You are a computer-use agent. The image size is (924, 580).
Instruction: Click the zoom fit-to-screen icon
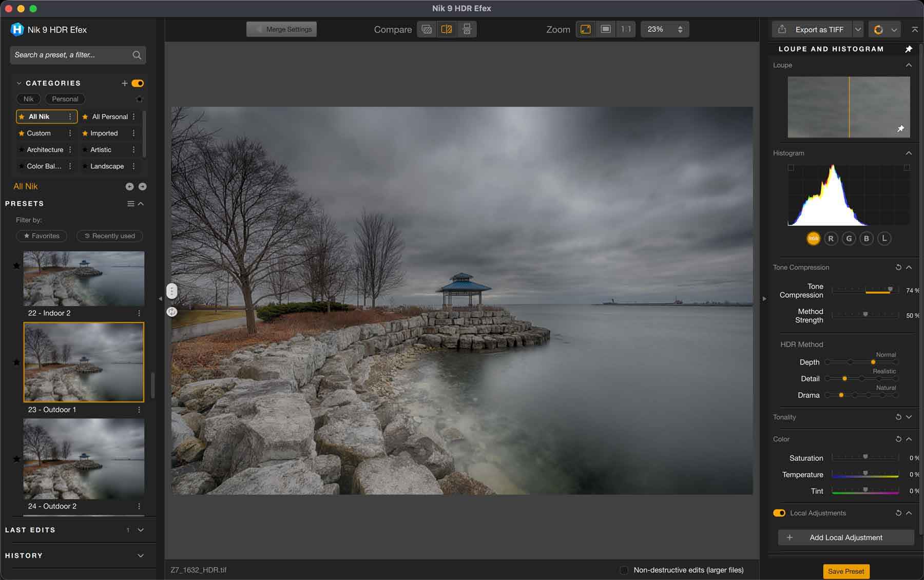pos(585,29)
